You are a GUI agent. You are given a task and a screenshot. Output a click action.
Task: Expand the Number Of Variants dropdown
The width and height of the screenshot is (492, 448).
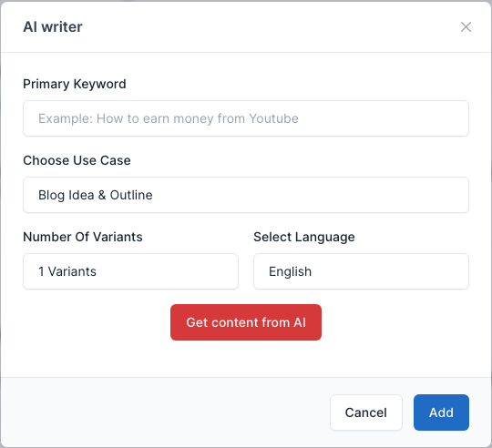click(130, 271)
